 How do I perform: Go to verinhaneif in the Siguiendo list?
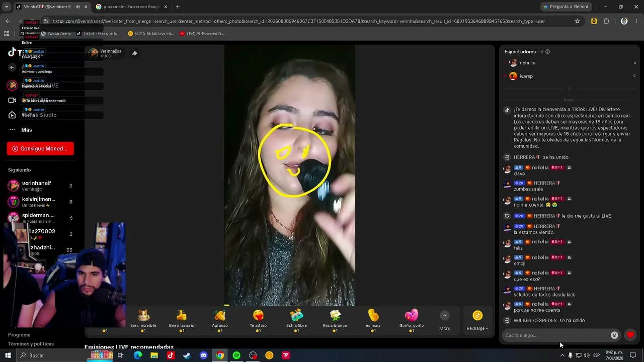click(40, 186)
